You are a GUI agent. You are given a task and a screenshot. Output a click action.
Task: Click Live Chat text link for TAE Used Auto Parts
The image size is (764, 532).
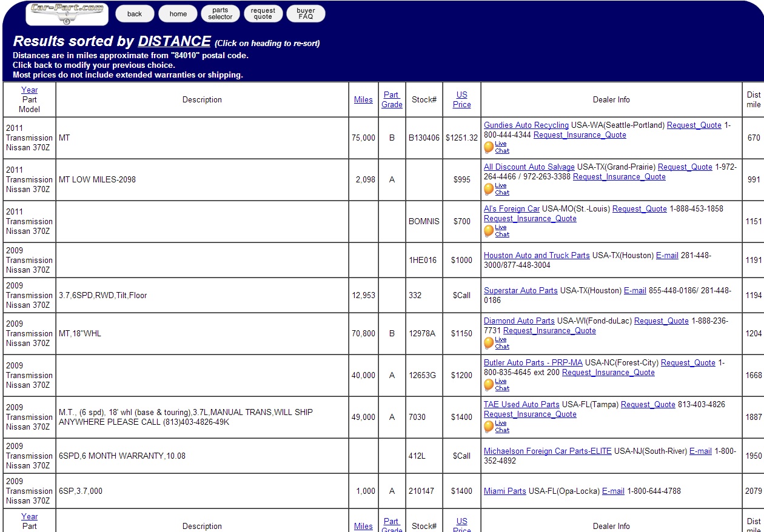point(502,427)
